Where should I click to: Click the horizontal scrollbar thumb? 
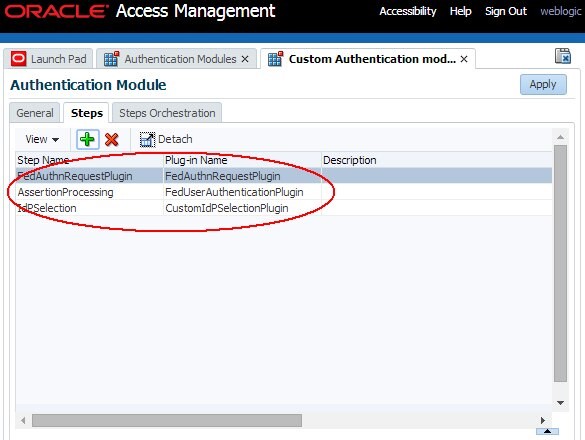167,420
